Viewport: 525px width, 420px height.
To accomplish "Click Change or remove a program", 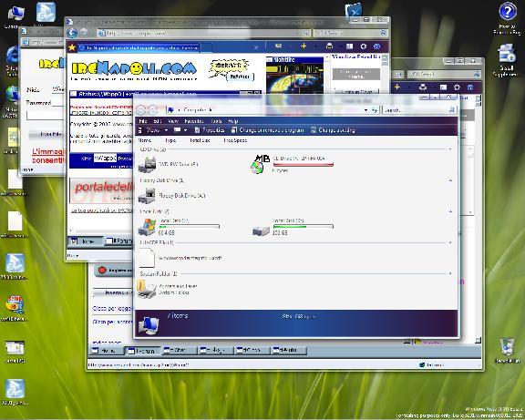I will [x=268, y=130].
